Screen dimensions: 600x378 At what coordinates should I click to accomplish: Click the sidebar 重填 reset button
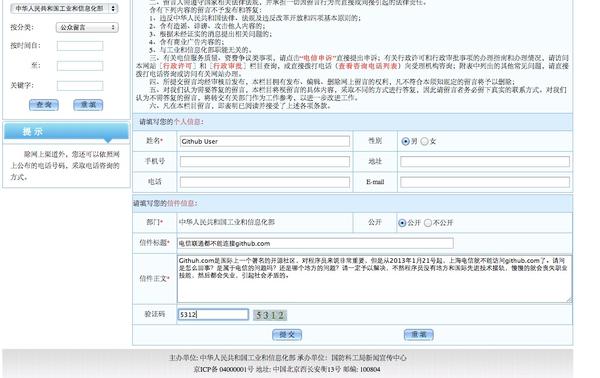pyautogui.click(x=88, y=105)
